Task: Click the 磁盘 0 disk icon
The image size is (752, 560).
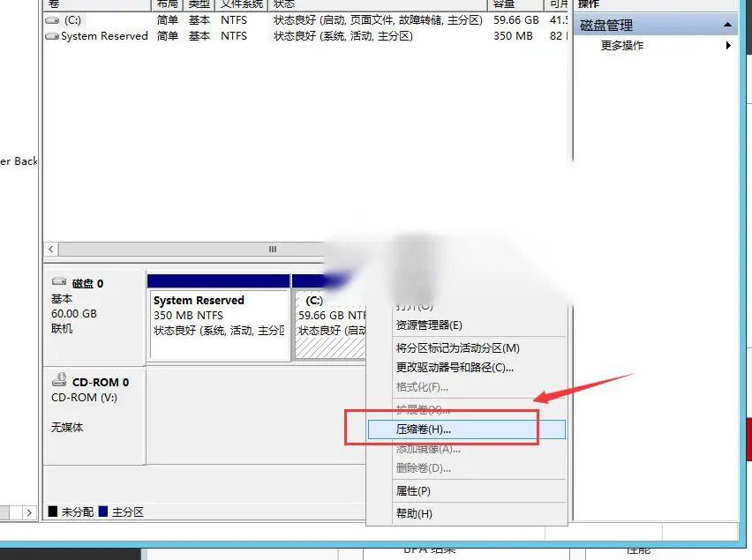Action: coord(59,281)
